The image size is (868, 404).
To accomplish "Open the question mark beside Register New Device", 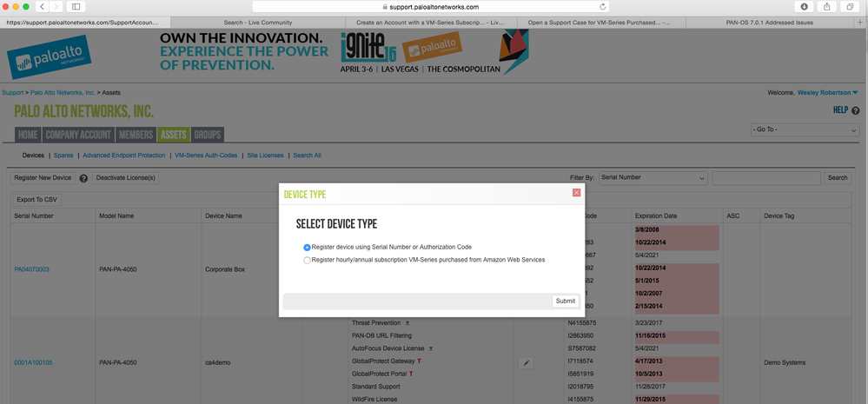I will tap(84, 178).
